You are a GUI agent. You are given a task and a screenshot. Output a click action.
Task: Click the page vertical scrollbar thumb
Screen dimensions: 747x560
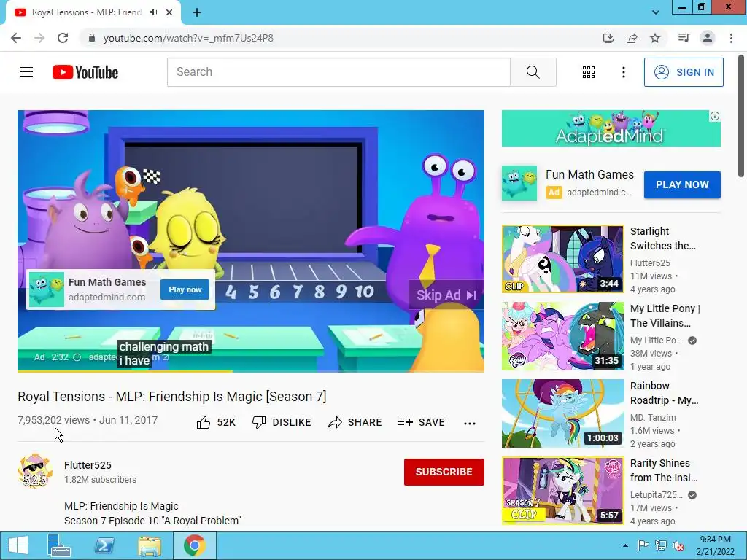[742, 116]
